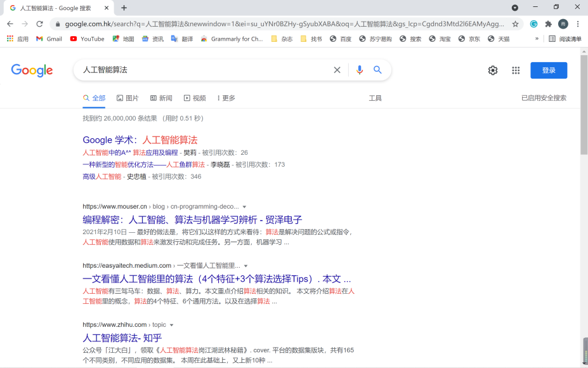Screen dimensions: 588x368
Task: Click the Google logo
Action: 32,70
